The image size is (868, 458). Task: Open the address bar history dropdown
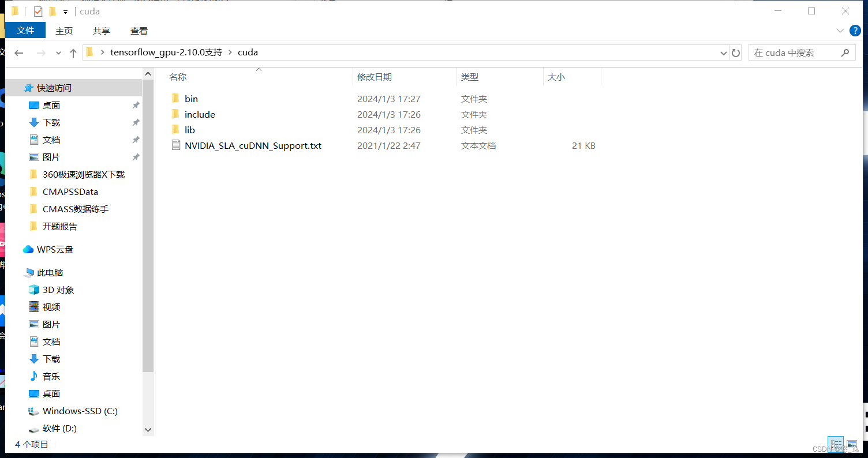point(723,52)
